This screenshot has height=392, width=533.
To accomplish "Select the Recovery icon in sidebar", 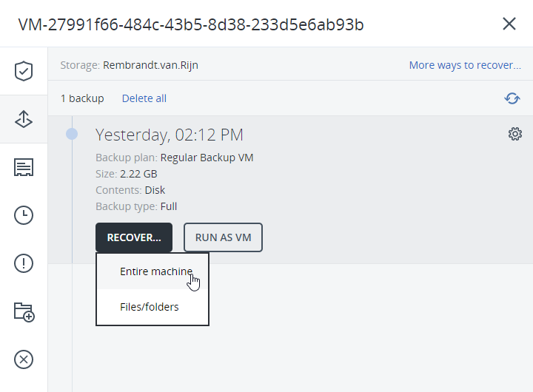I will tap(24, 119).
